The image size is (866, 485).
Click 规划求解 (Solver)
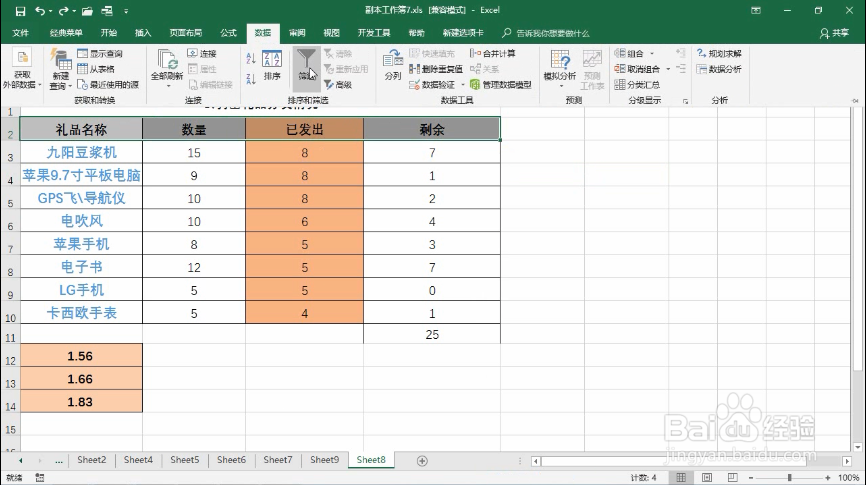[x=719, y=54]
